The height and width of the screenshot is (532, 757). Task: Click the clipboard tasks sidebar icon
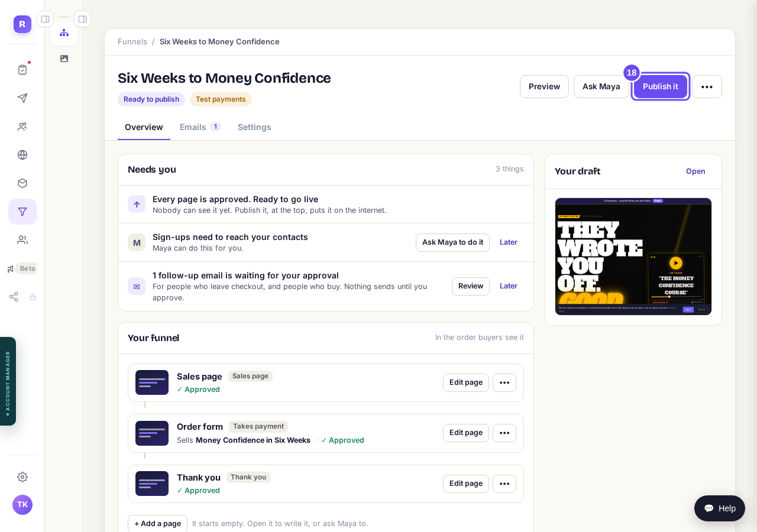coord(22,70)
